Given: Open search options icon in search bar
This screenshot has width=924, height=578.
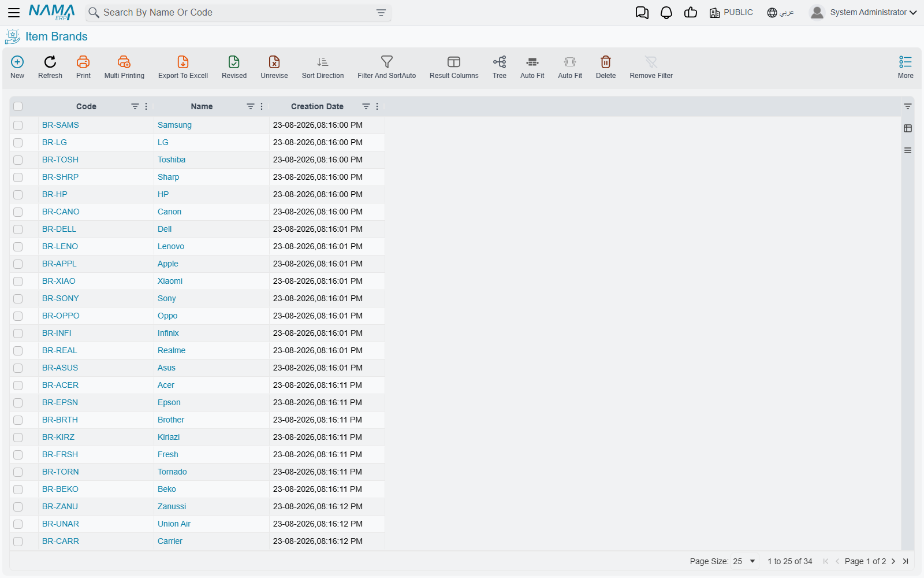Looking at the screenshot, I should click(x=381, y=13).
